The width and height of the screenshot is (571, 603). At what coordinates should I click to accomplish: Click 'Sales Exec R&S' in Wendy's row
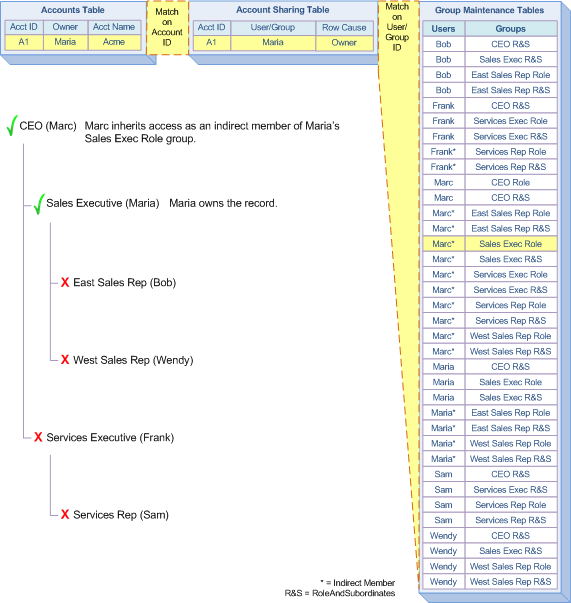point(511,551)
